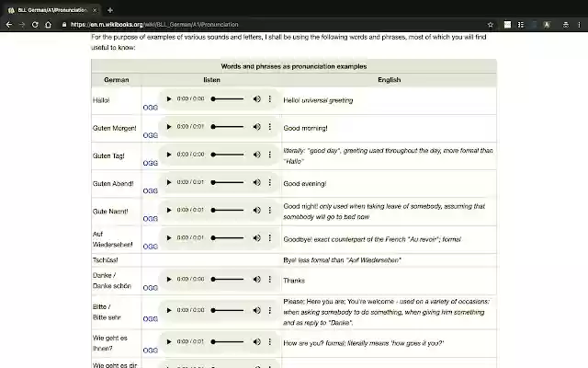This screenshot has width=588, height=368.
Task: Click the Danke schön audio seek bar
Action: pos(228,279)
